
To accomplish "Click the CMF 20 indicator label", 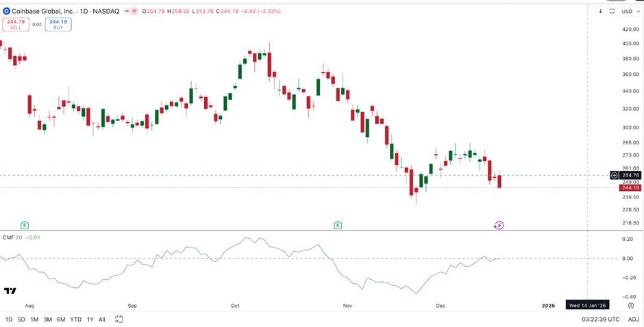I will click(13, 237).
